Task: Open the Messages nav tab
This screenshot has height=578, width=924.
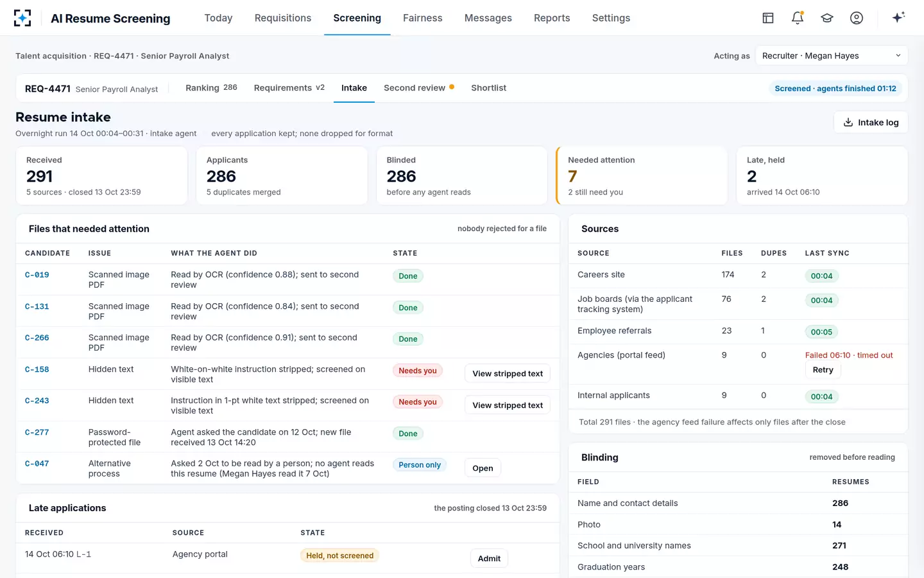Action: (488, 18)
